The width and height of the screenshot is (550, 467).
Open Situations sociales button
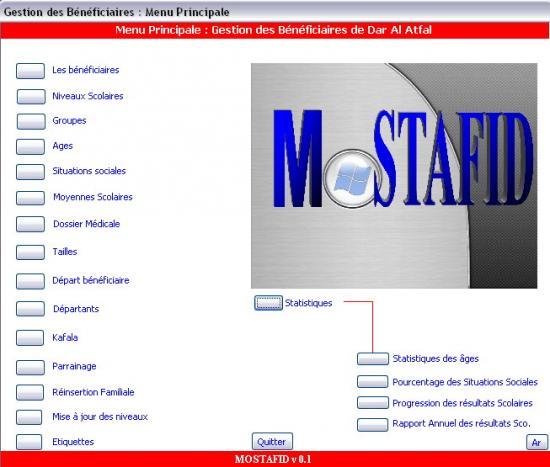(31, 172)
